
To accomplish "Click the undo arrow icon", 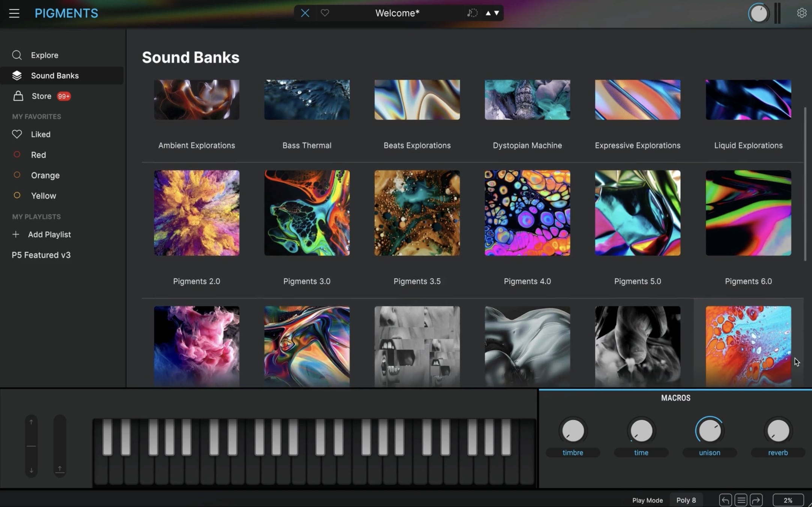I will [x=725, y=500].
